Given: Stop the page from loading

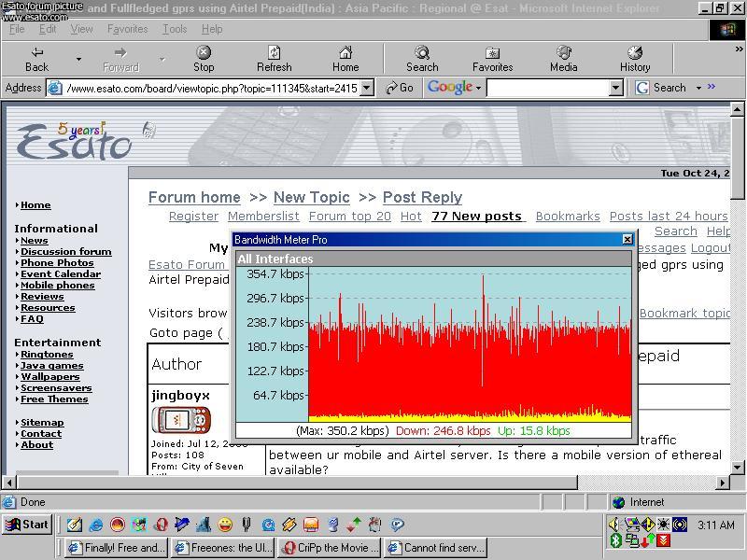Looking at the screenshot, I should click(204, 59).
